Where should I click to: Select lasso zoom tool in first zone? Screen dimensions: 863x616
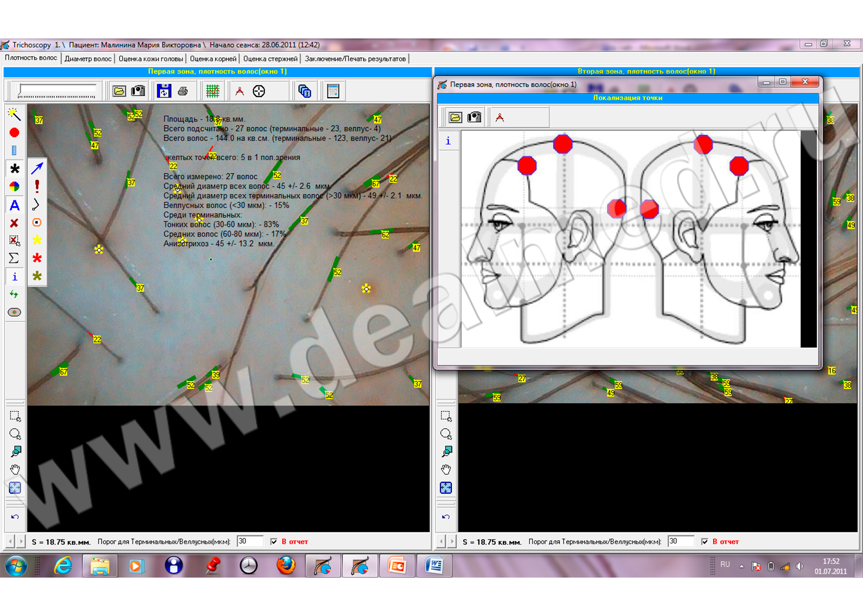[15, 434]
